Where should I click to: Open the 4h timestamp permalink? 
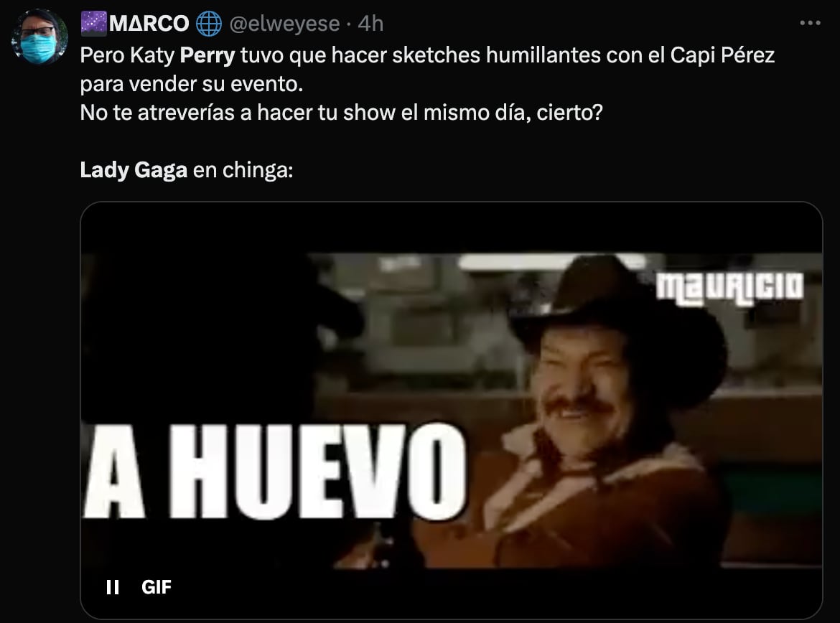coord(370,24)
